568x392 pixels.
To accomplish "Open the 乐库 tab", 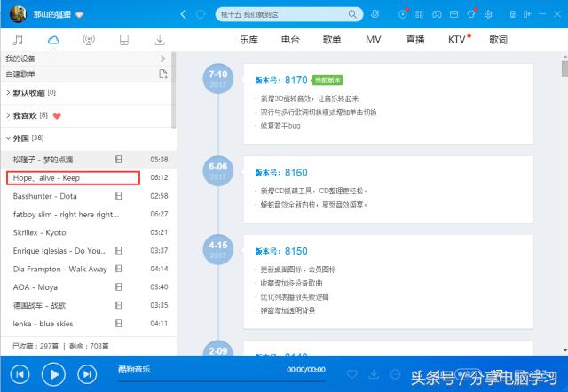I will (x=248, y=39).
